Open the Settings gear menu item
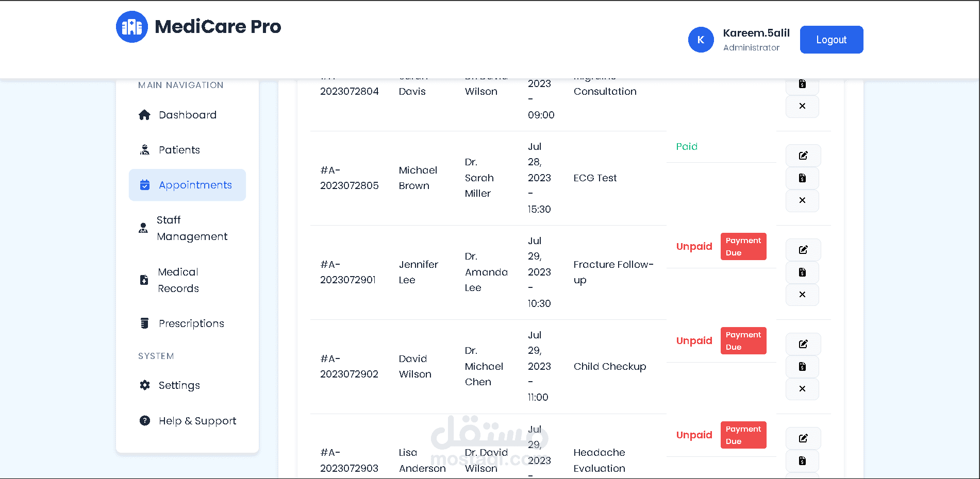980x479 pixels. click(178, 385)
